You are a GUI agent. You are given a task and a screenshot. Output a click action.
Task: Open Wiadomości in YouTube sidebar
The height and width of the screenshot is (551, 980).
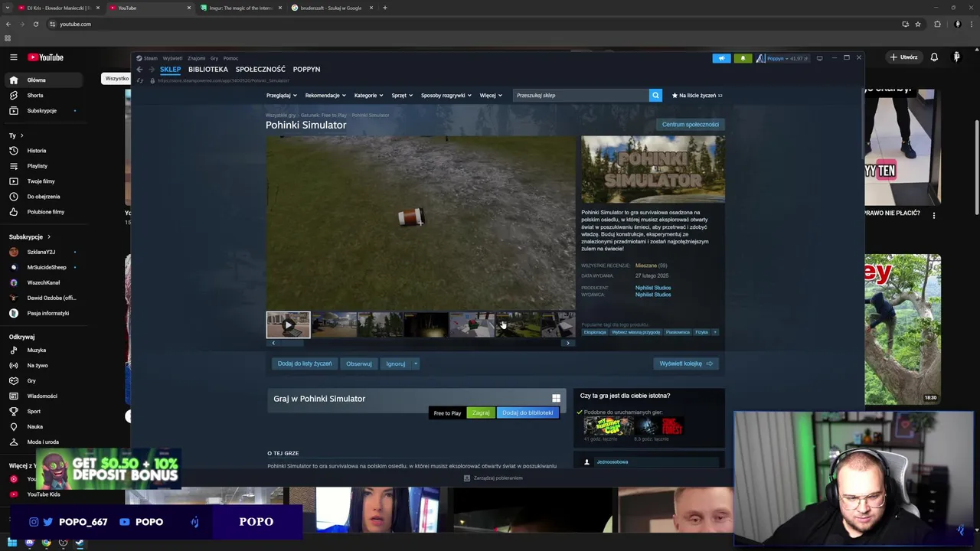[42, 396]
